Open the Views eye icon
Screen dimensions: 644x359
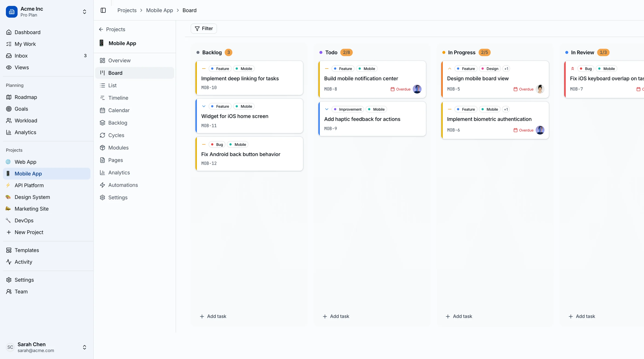9,68
